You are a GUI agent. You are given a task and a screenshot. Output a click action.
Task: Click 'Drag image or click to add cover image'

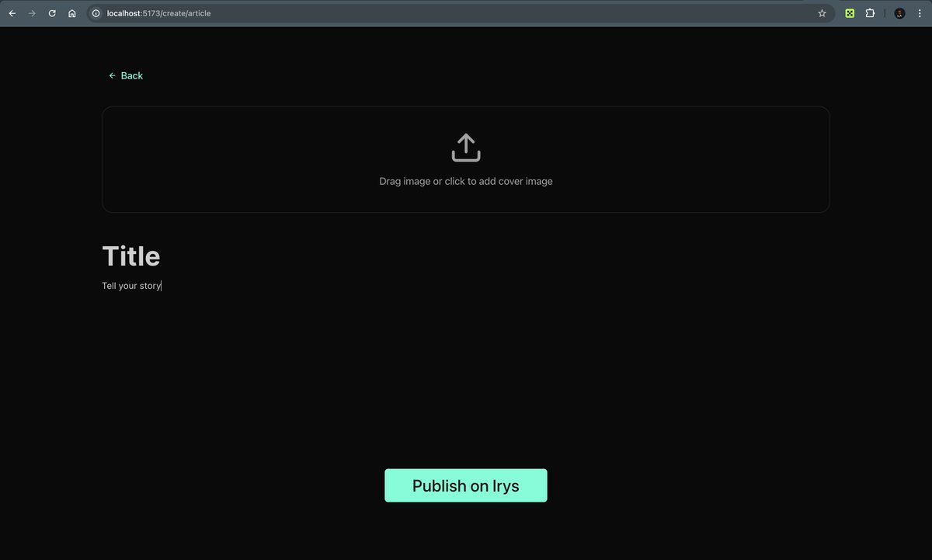tap(466, 181)
